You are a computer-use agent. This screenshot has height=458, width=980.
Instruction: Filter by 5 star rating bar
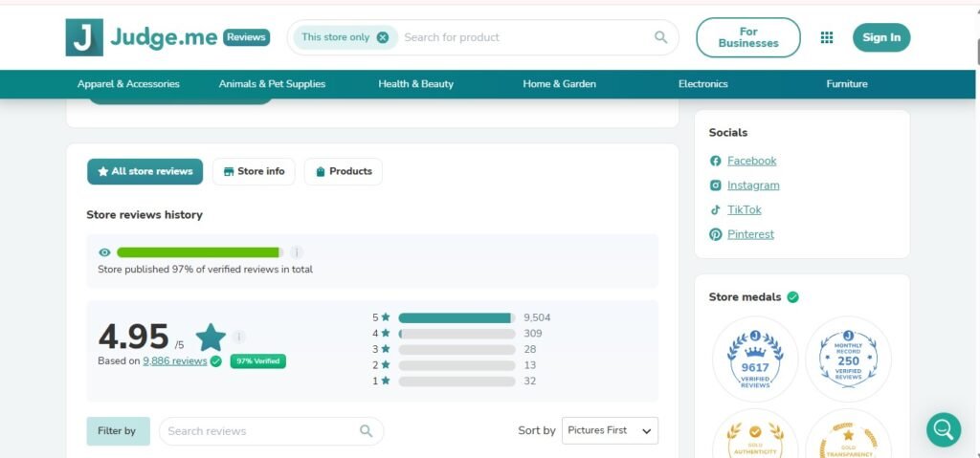pyautogui.click(x=457, y=317)
